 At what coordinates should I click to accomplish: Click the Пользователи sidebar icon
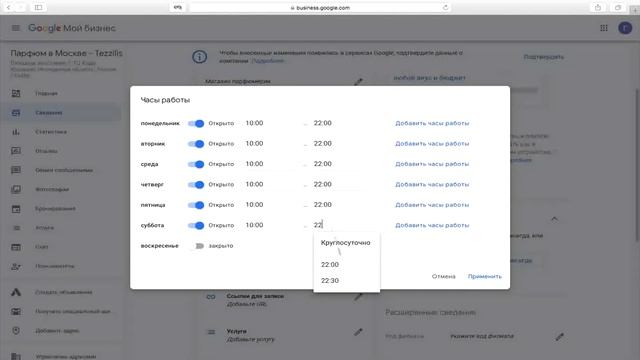tap(16, 267)
